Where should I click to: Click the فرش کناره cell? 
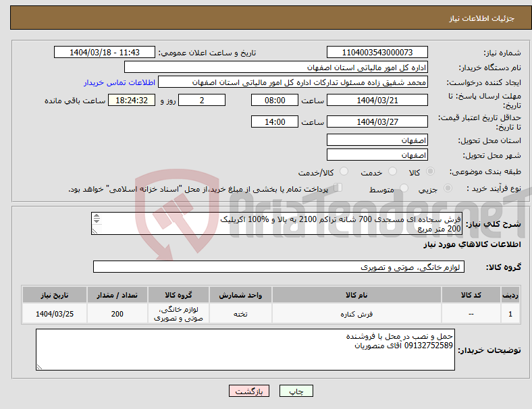click(x=356, y=314)
